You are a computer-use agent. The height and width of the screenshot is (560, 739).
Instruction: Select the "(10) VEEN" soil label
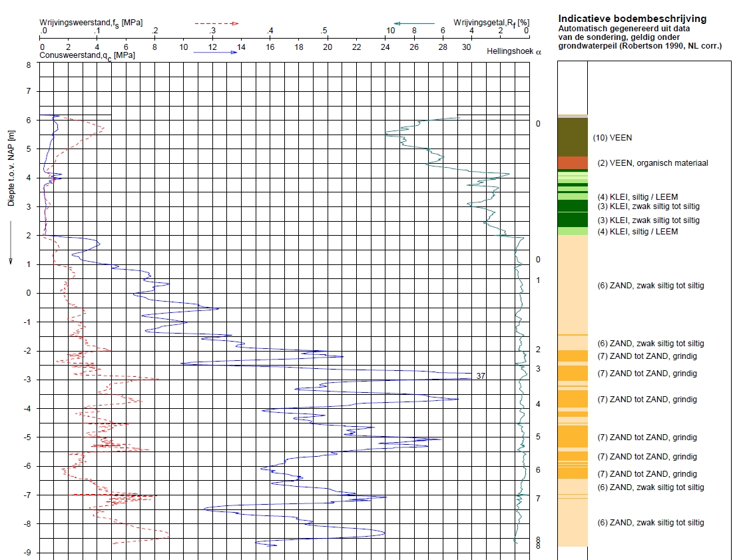click(612, 138)
